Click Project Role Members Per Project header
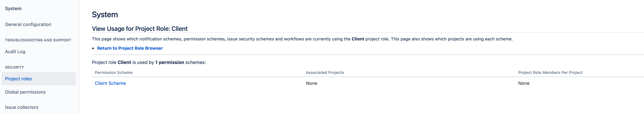 point(550,73)
